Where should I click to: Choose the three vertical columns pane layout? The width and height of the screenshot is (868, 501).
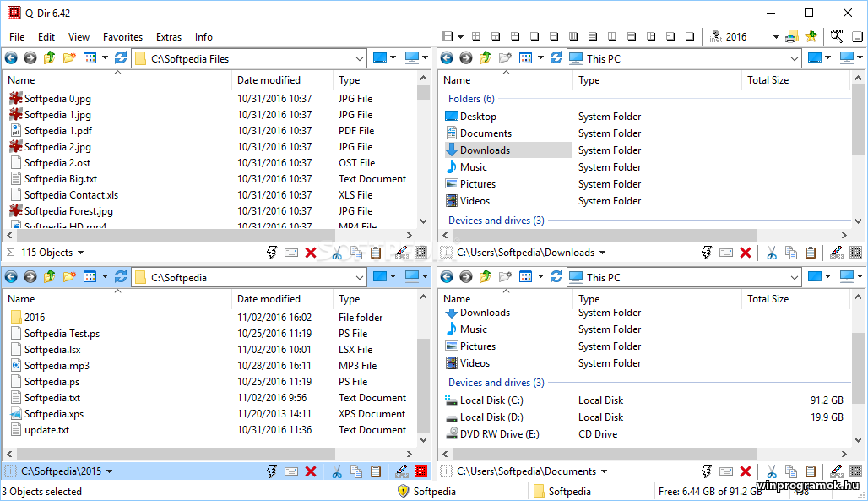(573, 36)
